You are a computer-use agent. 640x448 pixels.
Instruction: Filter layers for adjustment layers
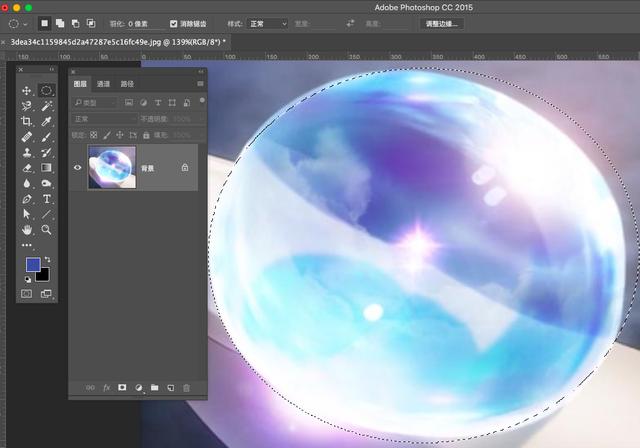(x=143, y=102)
